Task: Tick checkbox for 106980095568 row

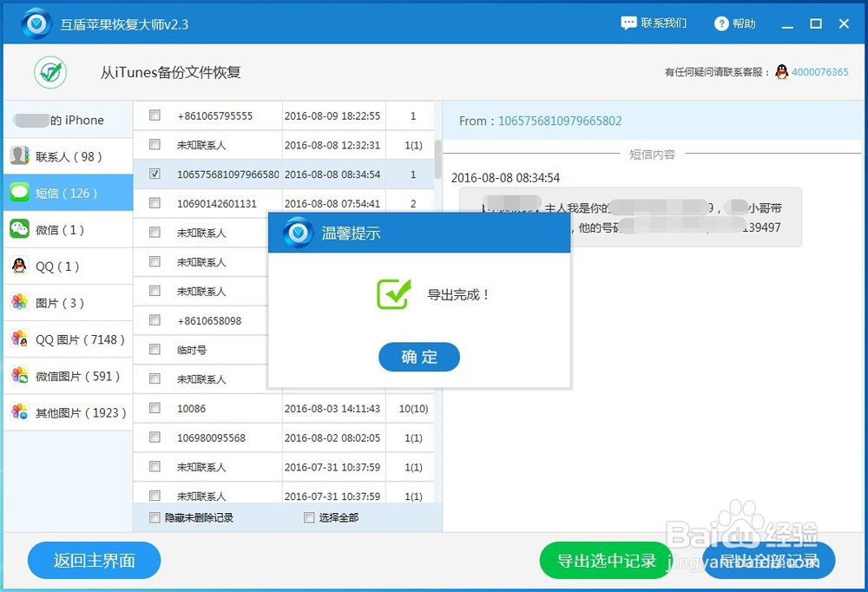Action: pos(155,437)
